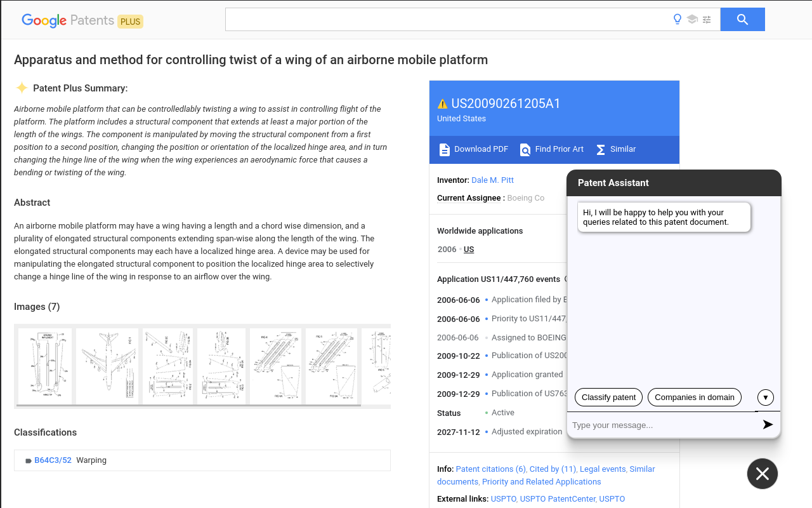The width and height of the screenshot is (812, 508).
Task: Select the Classify patent suggestion
Action: (608, 398)
